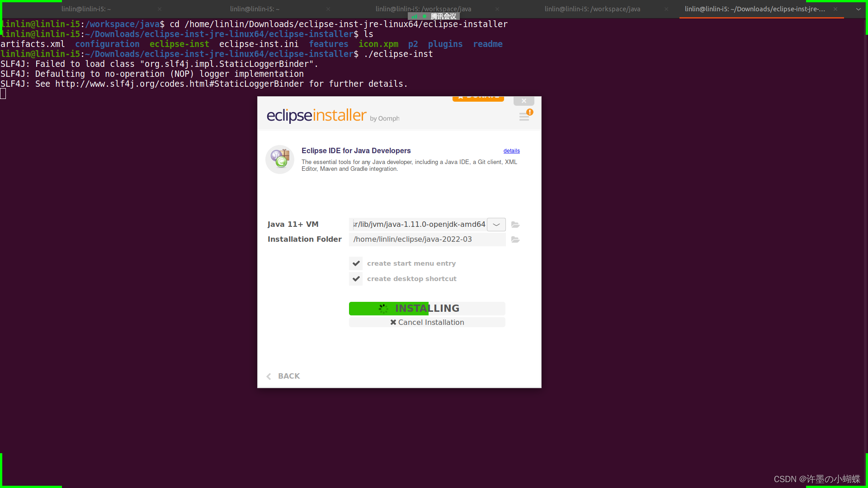
Task: Close the first terminal tab
Action: [x=160, y=9]
